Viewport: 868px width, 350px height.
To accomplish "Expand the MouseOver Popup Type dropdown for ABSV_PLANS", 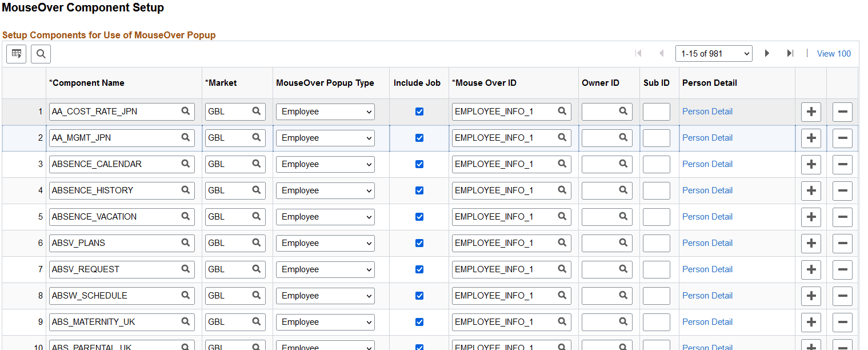I will [x=325, y=243].
